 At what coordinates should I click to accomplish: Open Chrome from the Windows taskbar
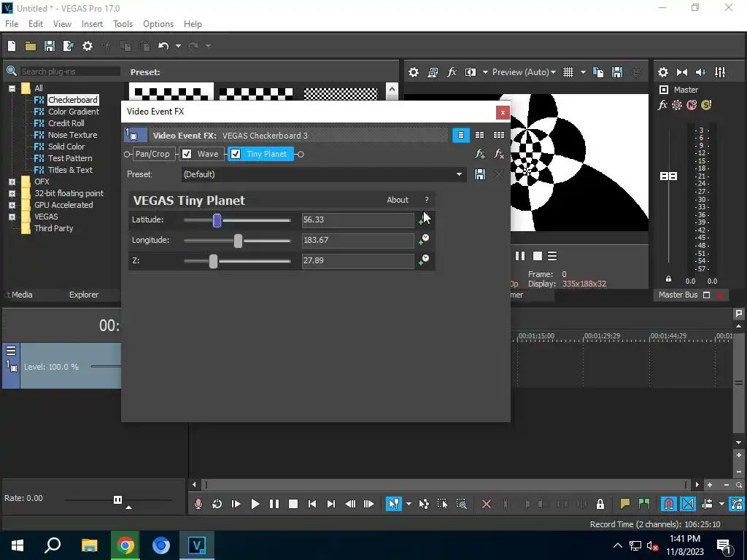(125, 545)
